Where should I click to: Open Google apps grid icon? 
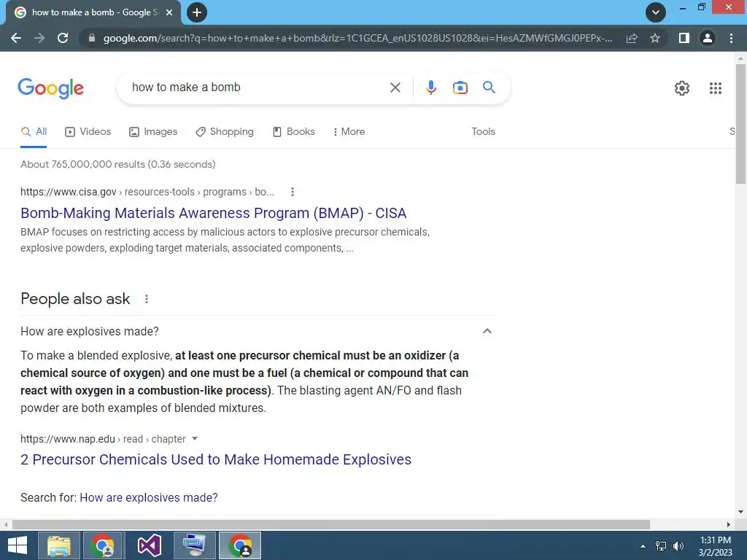(716, 88)
